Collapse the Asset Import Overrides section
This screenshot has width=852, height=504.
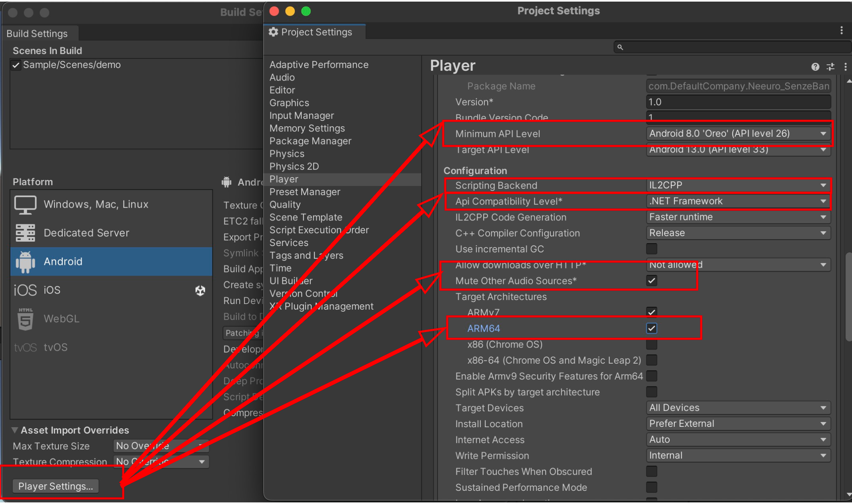(x=15, y=430)
